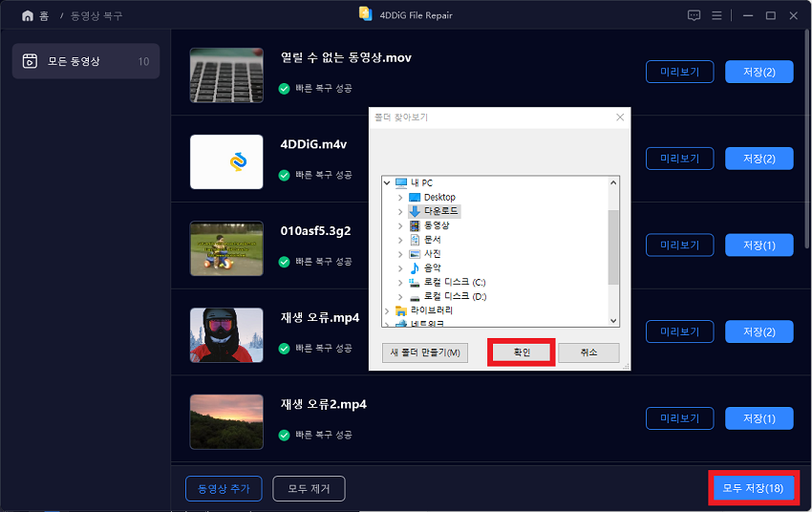Expand the 로컬 디스크 (D:) node
This screenshot has height=512, width=812.
399,297
